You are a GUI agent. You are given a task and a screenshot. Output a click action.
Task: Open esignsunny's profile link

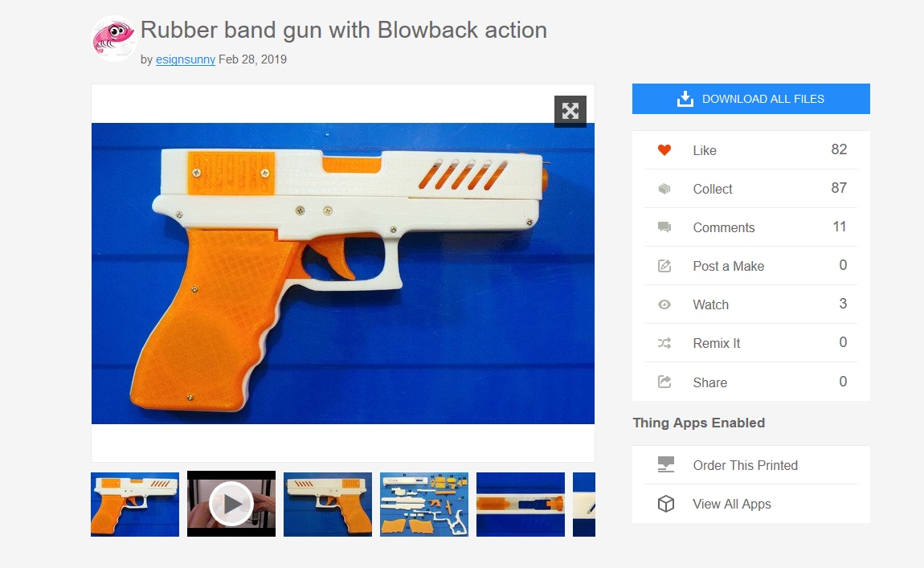click(x=185, y=59)
